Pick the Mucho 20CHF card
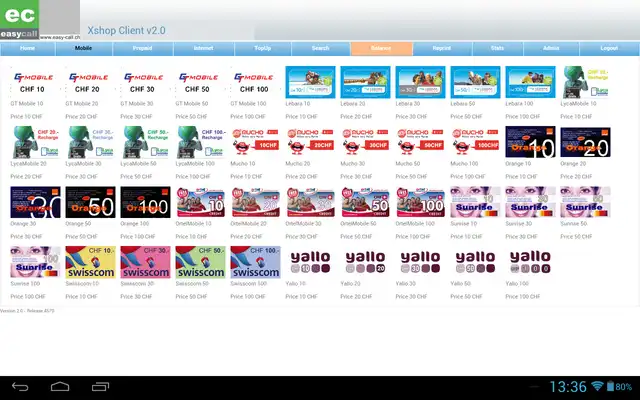The image size is (640, 400). (310, 142)
